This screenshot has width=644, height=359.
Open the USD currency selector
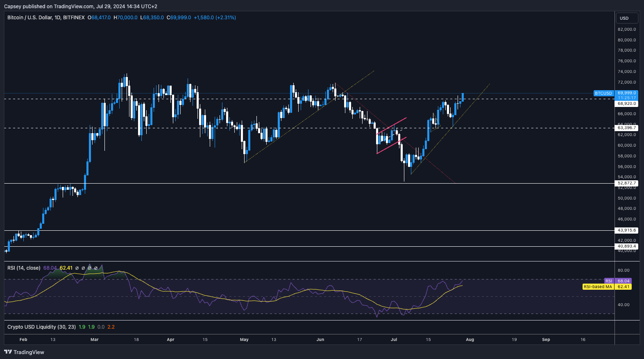[627, 18]
